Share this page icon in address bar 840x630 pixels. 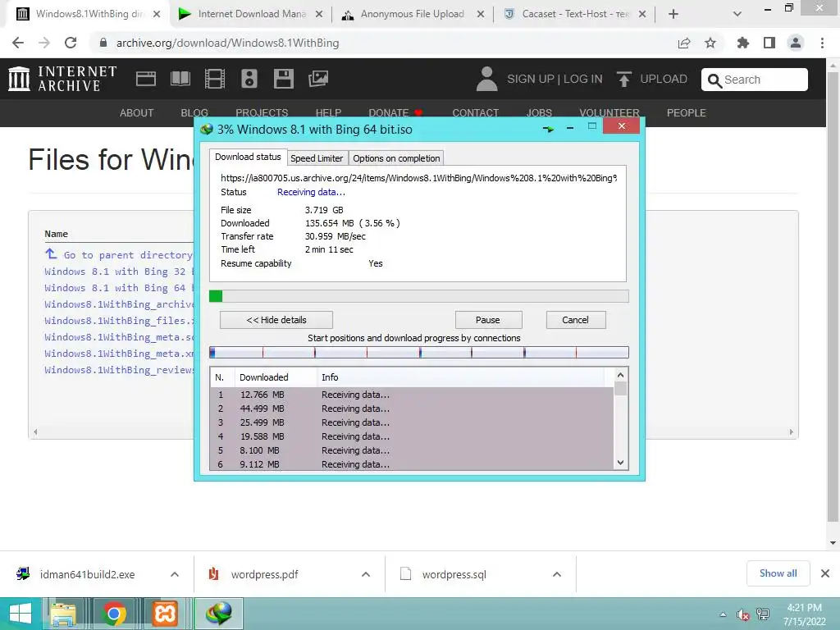(684, 43)
